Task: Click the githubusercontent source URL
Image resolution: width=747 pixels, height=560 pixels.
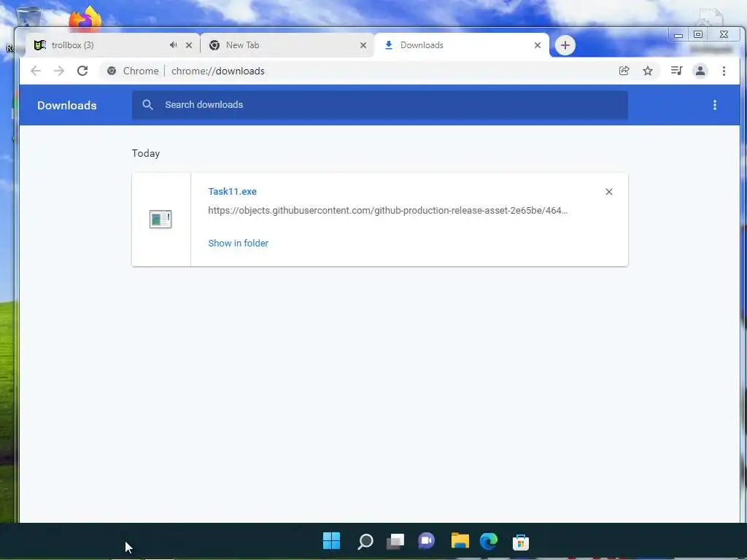Action: pos(388,211)
